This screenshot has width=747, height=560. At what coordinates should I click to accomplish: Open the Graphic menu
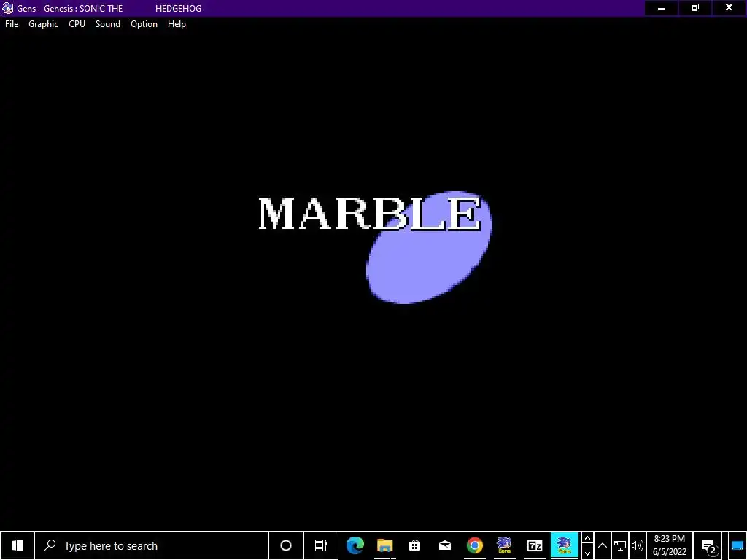(x=43, y=24)
